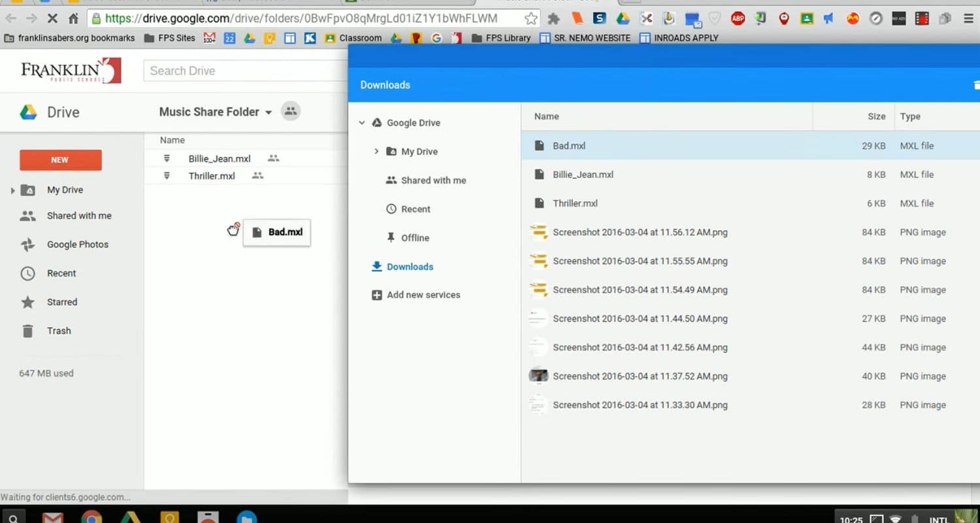Viewport: 980px width, 523px height.
Task: Open My Drive in Files app
Action: 419,151
